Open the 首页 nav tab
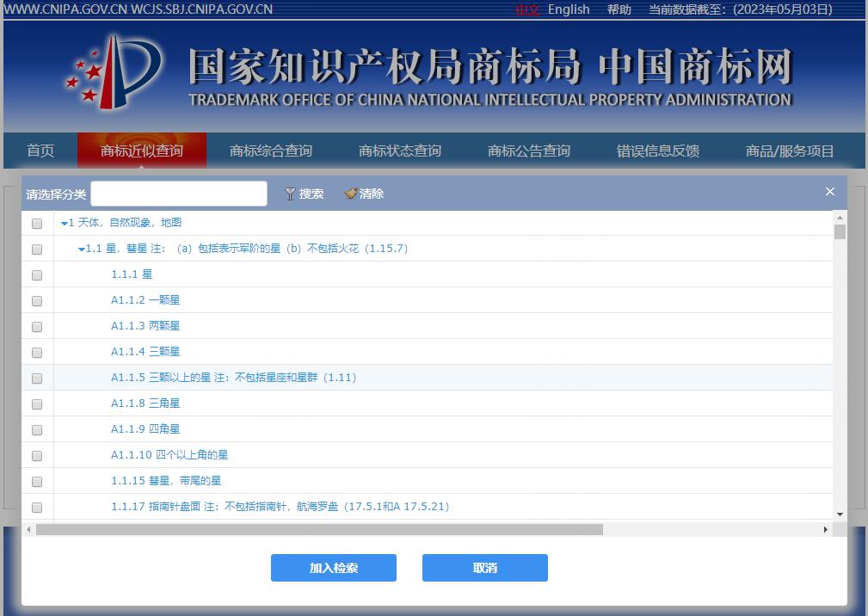868x616 pixels. 40,151
